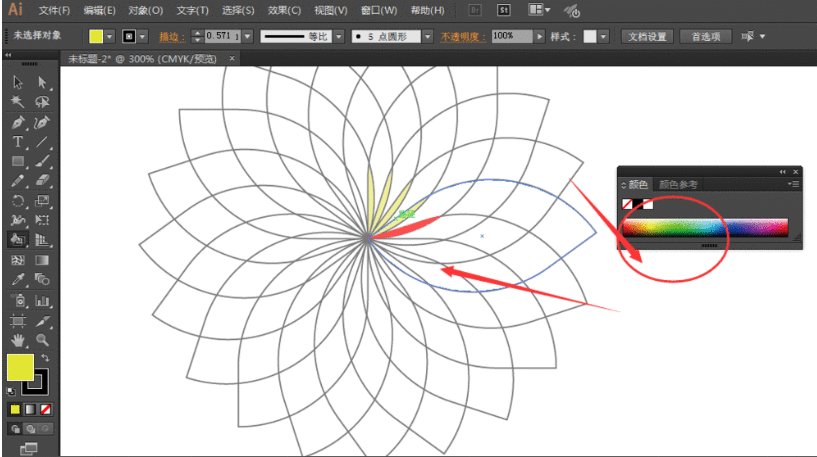This screenshot has width=817, height=457.
Task: Click the 文档设置 button
Action: (646, 36)
